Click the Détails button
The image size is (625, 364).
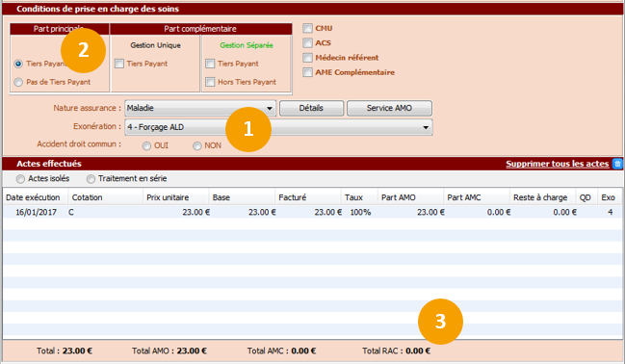point(311,108)
